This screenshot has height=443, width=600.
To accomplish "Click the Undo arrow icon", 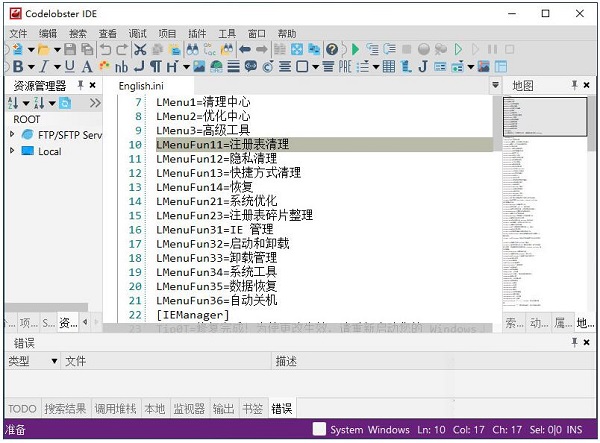I will (106, 49).
